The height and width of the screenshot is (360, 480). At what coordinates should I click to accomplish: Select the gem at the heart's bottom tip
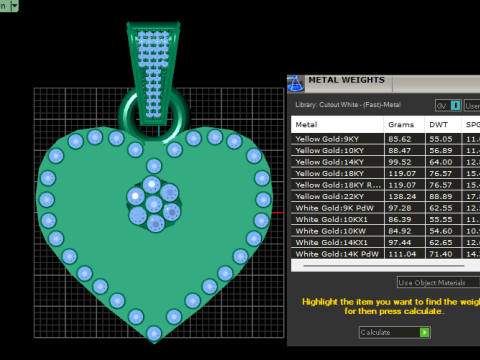pyautogui.click(x=154, y=333)
